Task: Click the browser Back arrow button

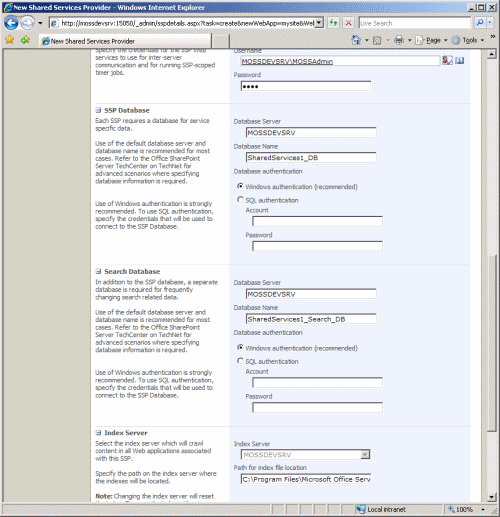Action: 11,23
